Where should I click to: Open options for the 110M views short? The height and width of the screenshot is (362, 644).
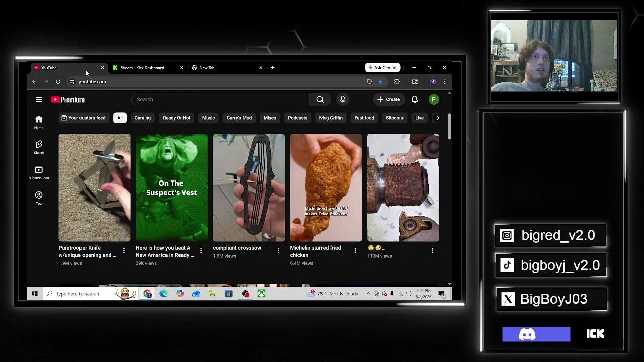coord(432,250)
